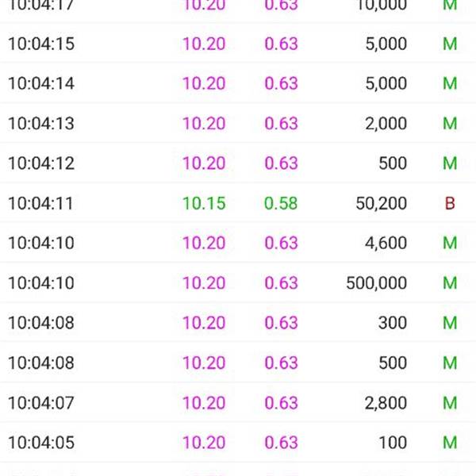
Task: Select the 4,600 volume trade row
Action: click(x=238, y=243)
